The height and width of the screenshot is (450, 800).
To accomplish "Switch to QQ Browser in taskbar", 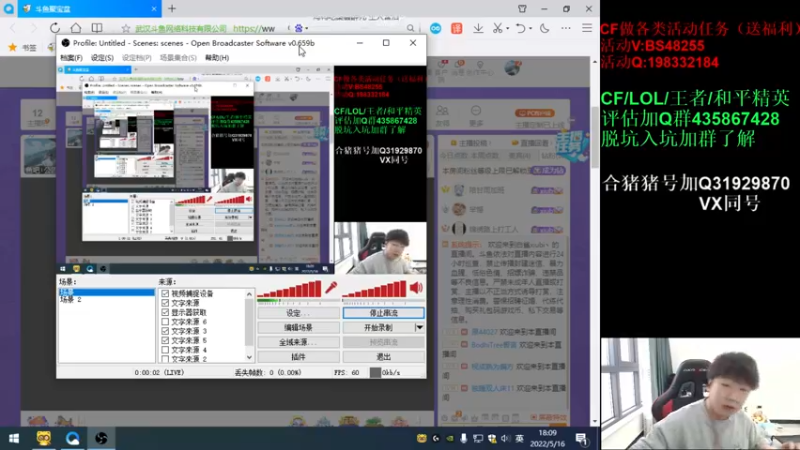I will (x=72, y=438).
